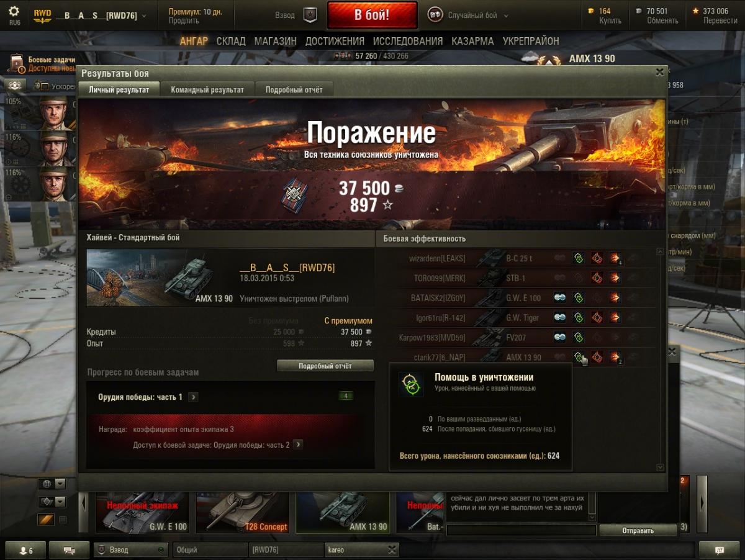Viewport: 745px width, 560px height.
Task: Toggle checkbox beside the orange stripe filter
Action: click(62, 520)
